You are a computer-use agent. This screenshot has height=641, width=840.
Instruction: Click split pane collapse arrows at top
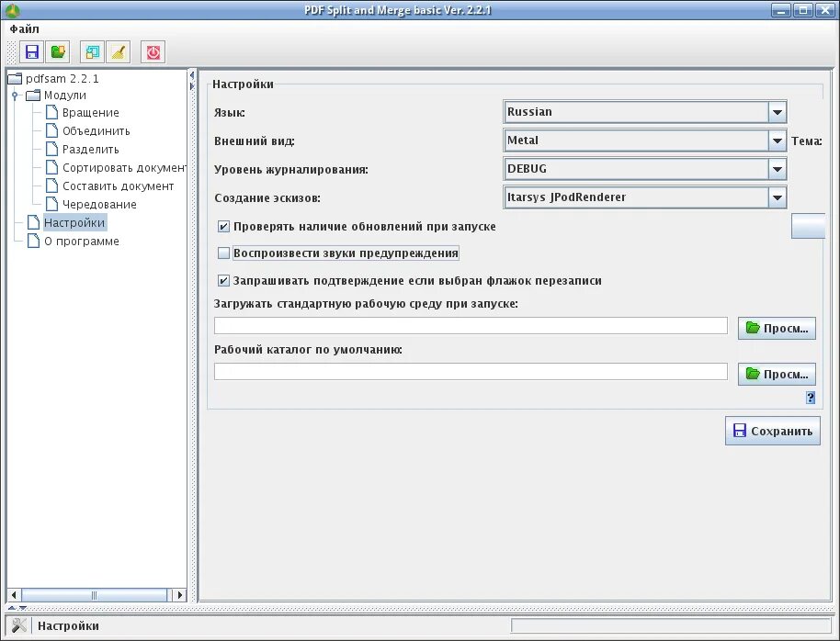pos(192,81)
